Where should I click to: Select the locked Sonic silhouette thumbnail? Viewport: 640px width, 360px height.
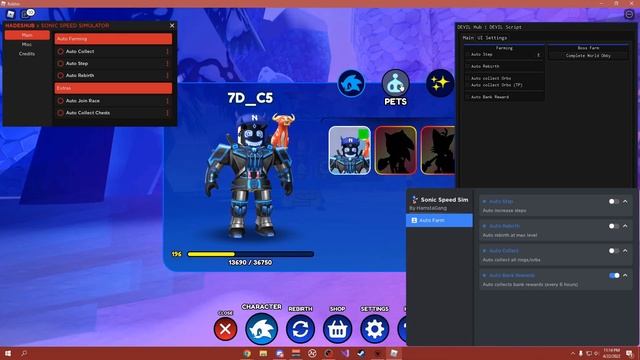396,150
